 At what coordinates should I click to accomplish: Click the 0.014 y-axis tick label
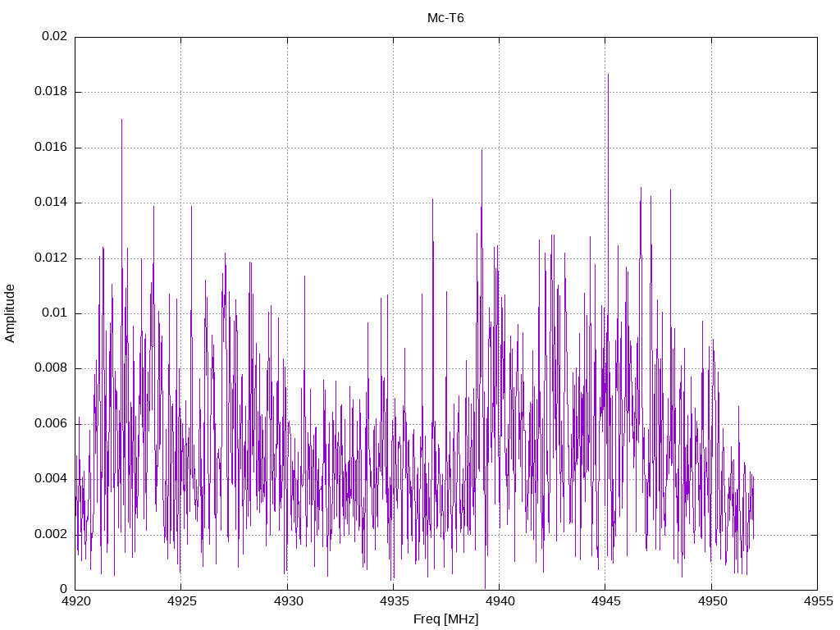click(x=52, y=203)
